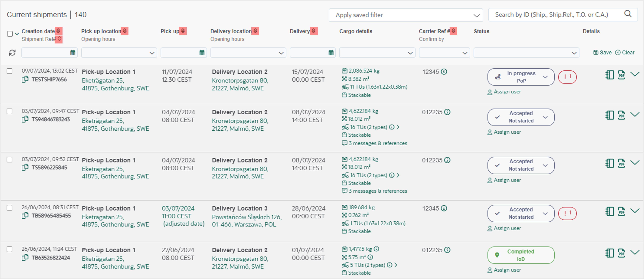The height and width of the screenshot is (279, 644).
Task: Open notebook details icon for TESTSHIP7656
Action: pyautogui.click(x=610, y=75)
